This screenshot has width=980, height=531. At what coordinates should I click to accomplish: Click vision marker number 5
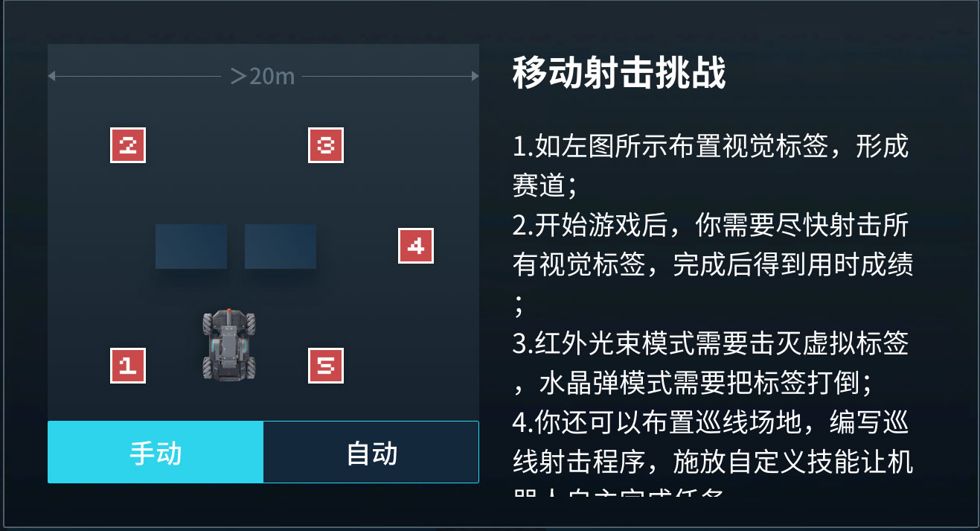point(325,365)
